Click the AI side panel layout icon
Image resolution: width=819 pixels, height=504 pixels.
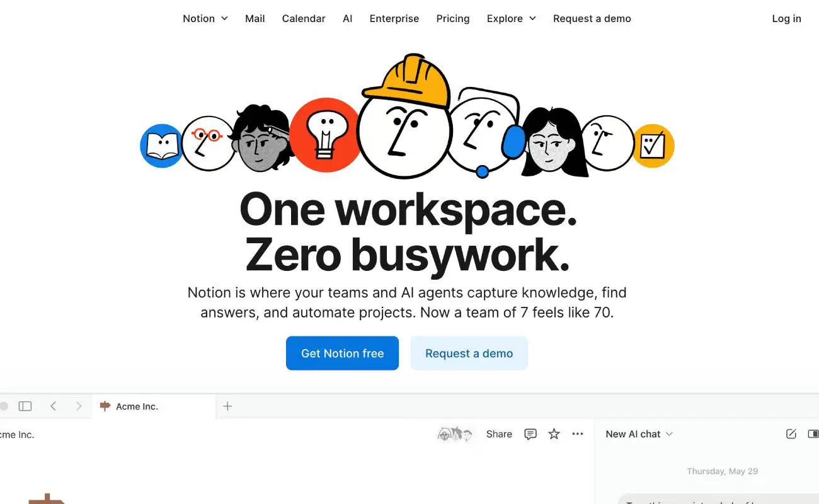pyautogui.click(x=813, y=434)
